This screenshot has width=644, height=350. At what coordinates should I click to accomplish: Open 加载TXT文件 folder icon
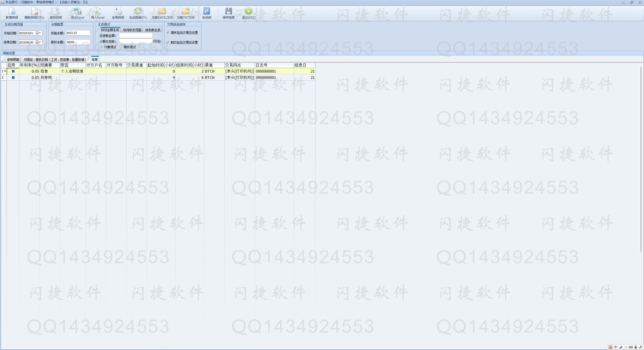click(x=186, y=11)
